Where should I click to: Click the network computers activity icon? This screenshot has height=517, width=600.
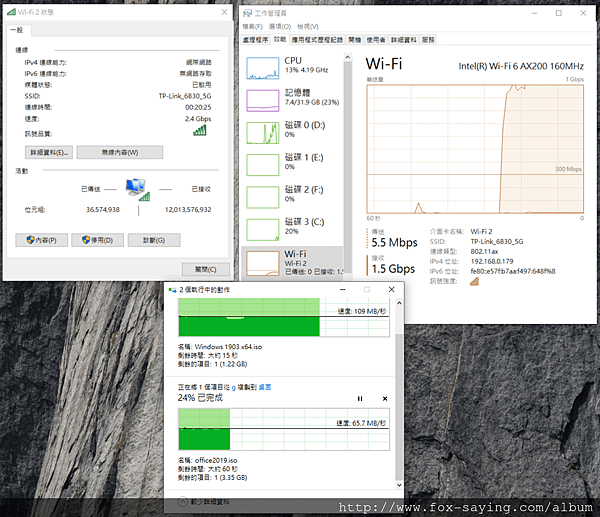(137, 189)
